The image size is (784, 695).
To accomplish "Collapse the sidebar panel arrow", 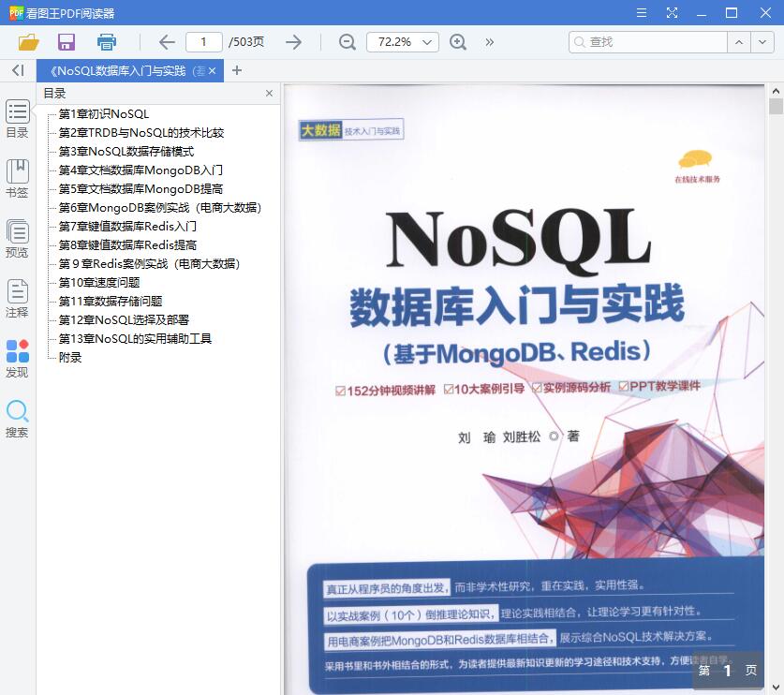I will 18,70.
